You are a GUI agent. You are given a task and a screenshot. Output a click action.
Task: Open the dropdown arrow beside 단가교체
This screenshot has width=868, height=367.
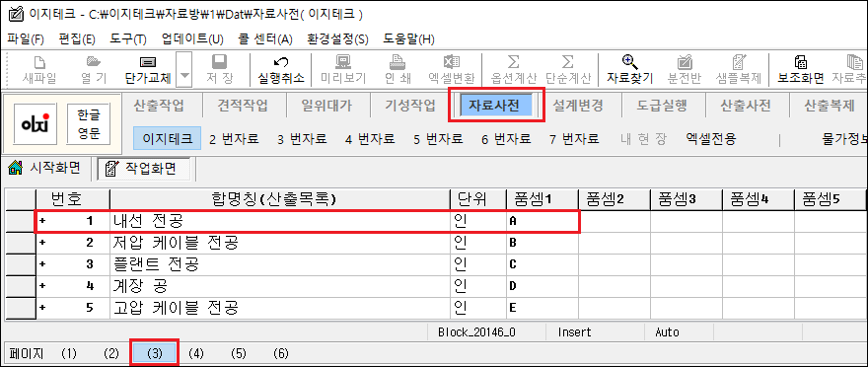[183, 70]
